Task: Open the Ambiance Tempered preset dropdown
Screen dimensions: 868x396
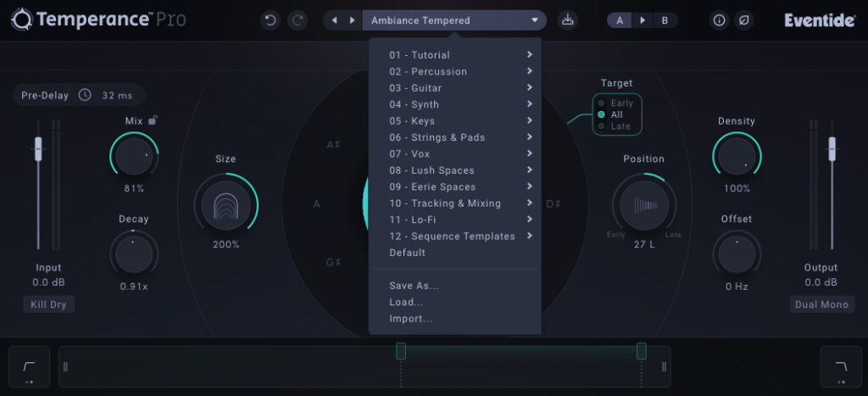Action: (x=454, y=20)
